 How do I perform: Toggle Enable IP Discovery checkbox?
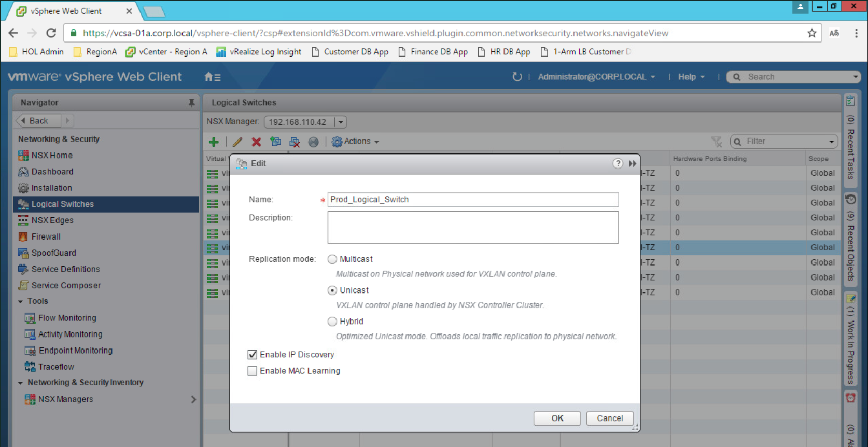coord(253,355)
